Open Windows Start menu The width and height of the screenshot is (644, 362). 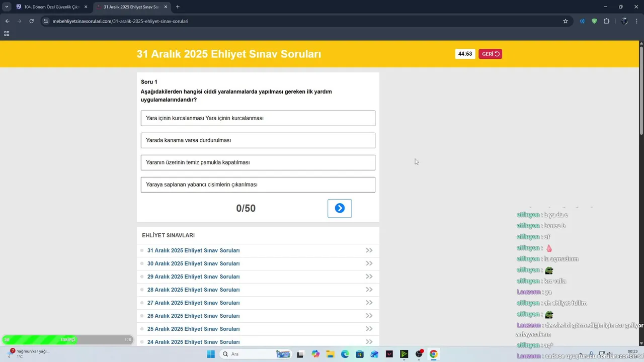tap(211, 354)
